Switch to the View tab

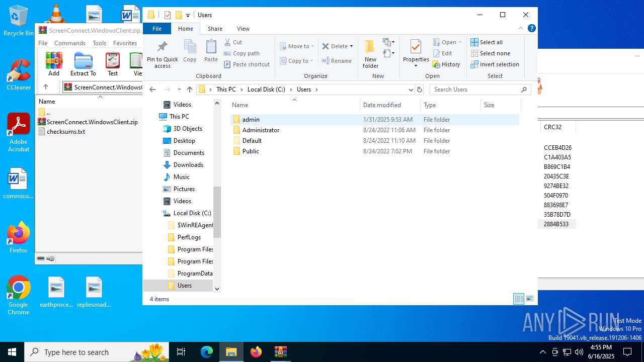click(x=243, y=29)
